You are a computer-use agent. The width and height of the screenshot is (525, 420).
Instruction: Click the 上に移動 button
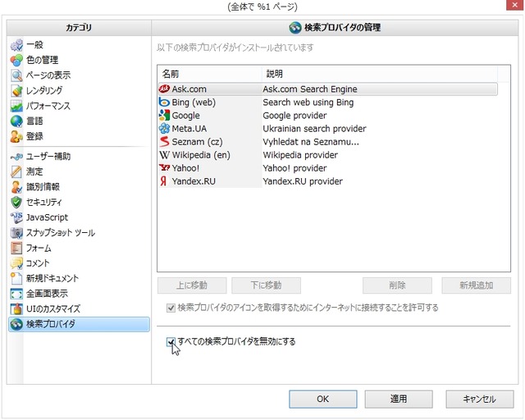[x=192, y=285]
